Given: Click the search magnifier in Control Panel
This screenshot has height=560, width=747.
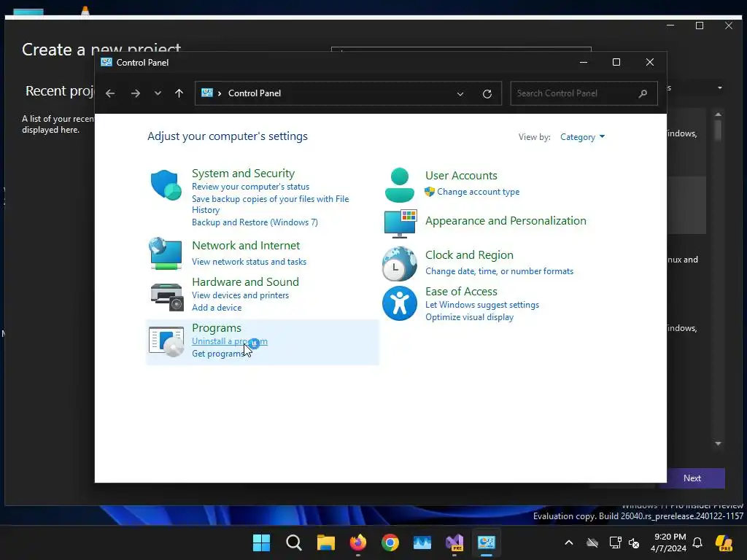Looking at the screenshot, I should point(643,93).
